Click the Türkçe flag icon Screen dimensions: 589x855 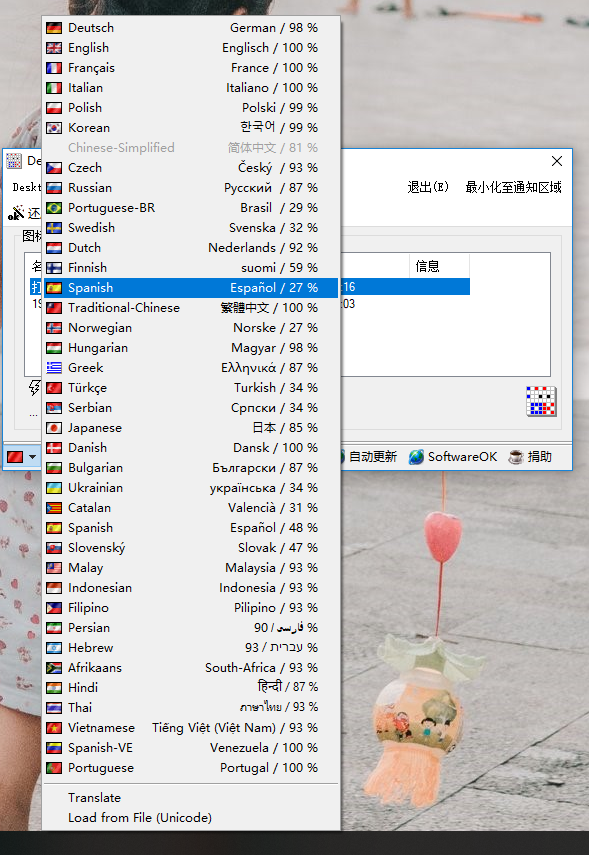point(54,388)
